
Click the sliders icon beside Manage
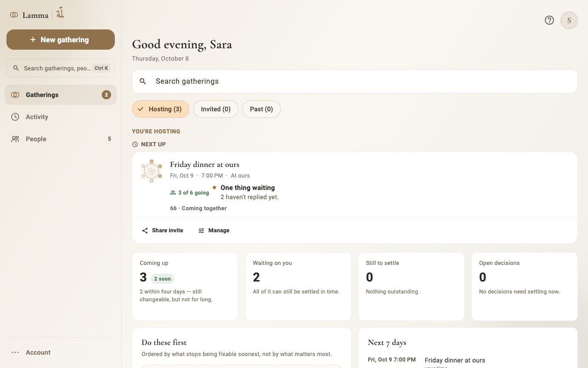coord(201,230)
